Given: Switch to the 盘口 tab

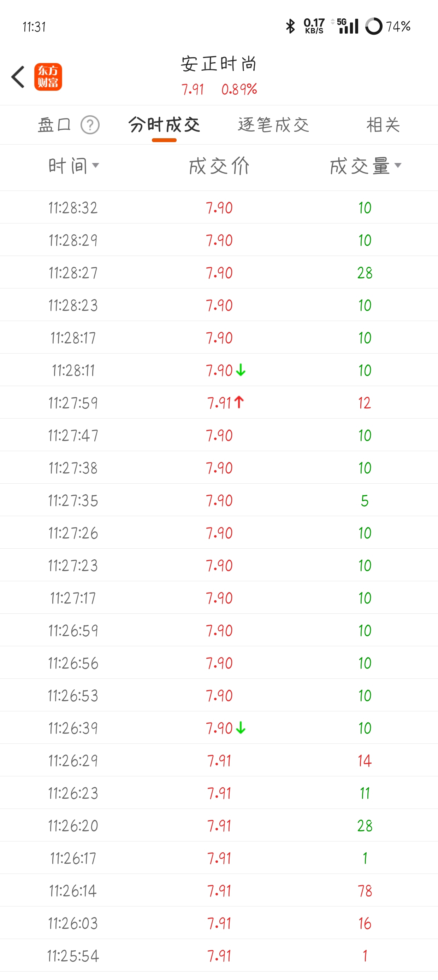Looking at the screenshot, I should tap(54, 125).
